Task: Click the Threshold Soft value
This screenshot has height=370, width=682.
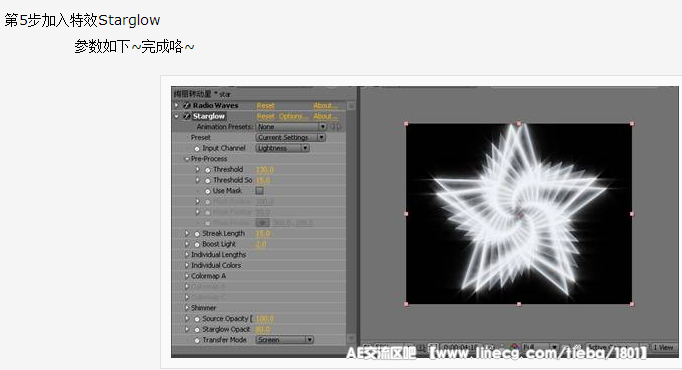Action: [x=263, y=180]
